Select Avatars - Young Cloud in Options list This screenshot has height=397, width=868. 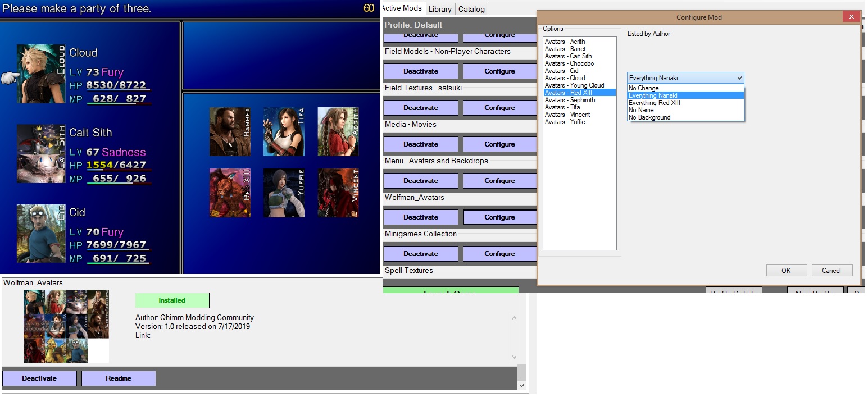click(579, 85)
